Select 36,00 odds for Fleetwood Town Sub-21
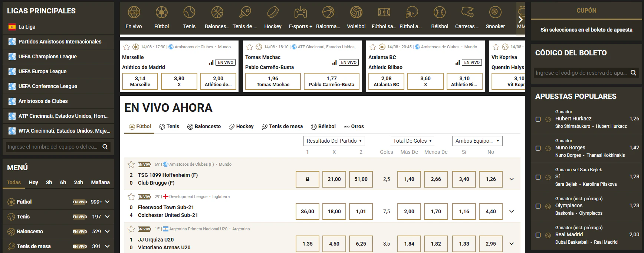 point(308,211)
